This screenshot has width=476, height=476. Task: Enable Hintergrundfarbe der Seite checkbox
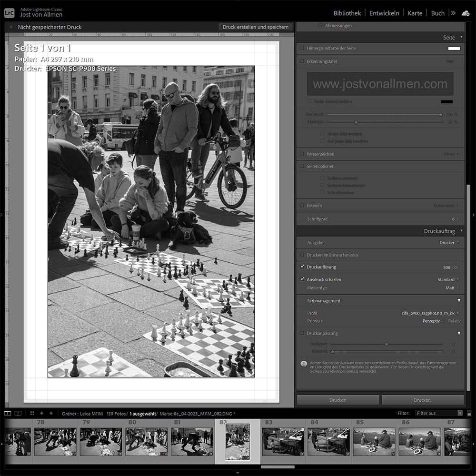(302, 48)
